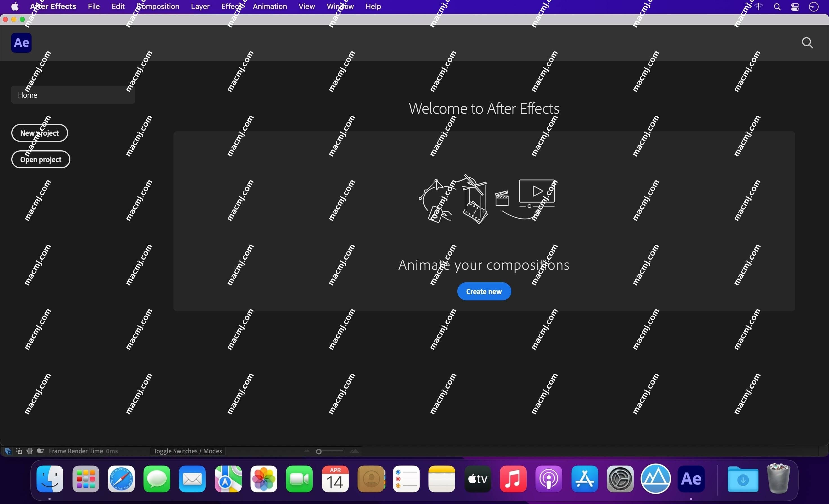The width and height of the screenshot is (829, 504).
Task: Open the Composition menu
Action: pos(157,6)
